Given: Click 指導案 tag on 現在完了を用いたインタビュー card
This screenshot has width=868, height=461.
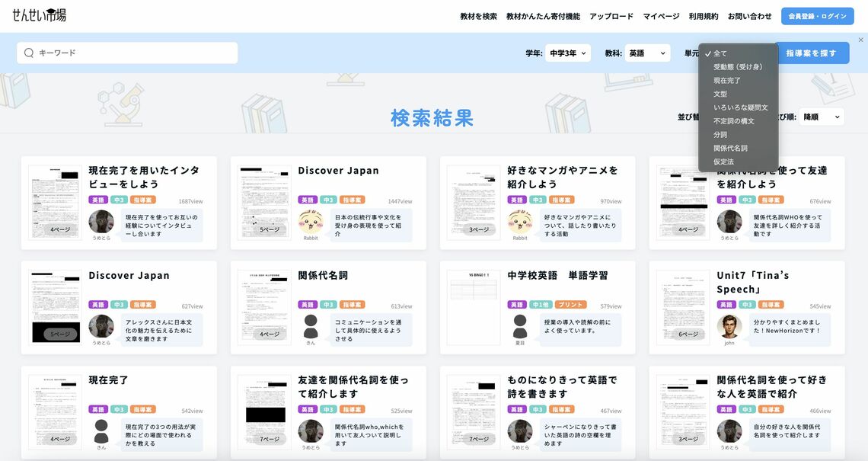Looking at the screenshot, I should click(142, 200).
